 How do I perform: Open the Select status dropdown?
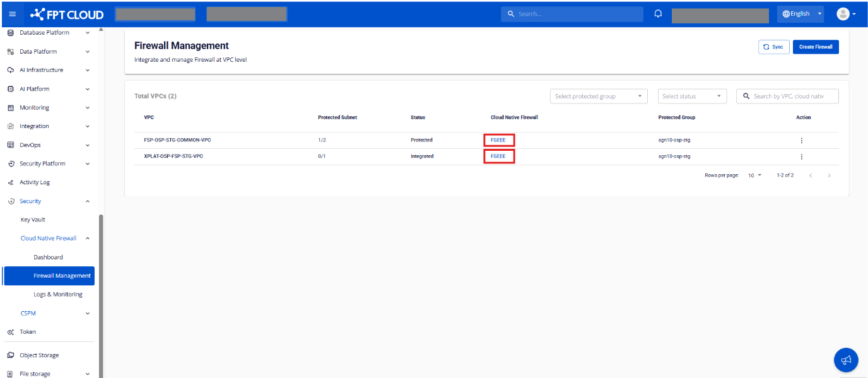point(692,96)
